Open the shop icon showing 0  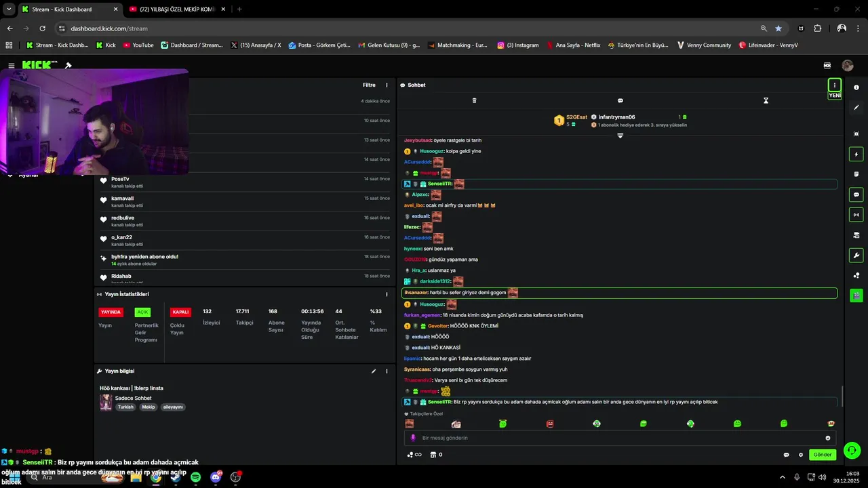click(436, 455)
